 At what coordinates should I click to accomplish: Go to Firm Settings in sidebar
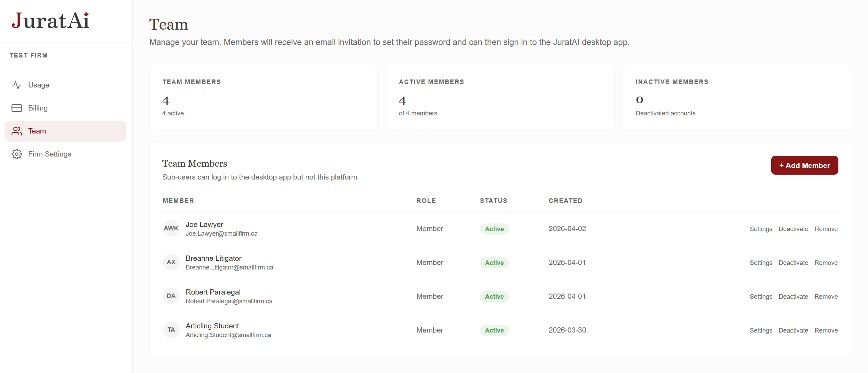pos(49,154)
